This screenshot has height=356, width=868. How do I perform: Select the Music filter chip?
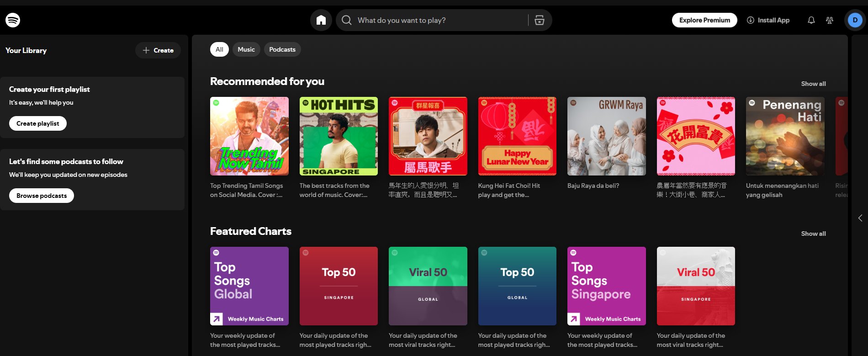246,49
